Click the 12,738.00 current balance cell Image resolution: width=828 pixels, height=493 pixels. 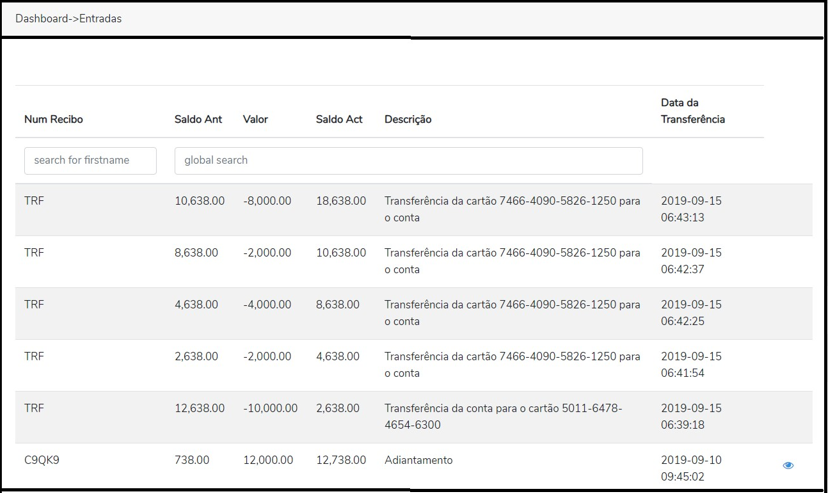pyautogui.click(x=341, y=460)
